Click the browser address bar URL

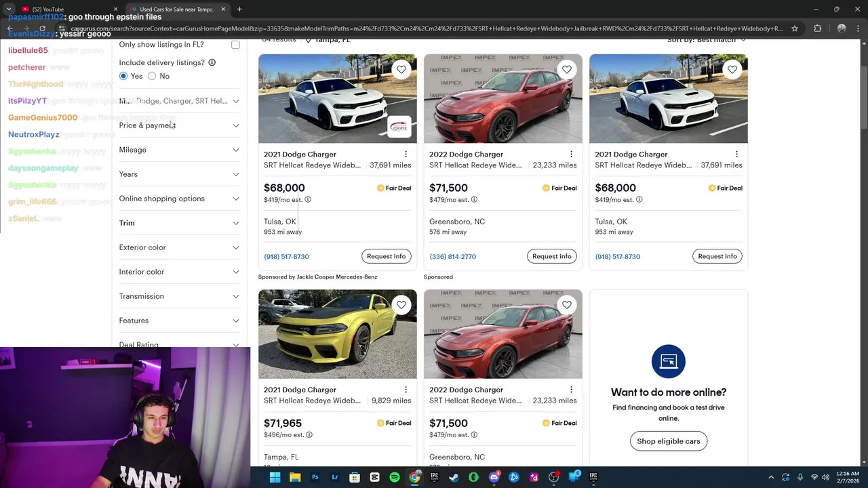point(426,28)
